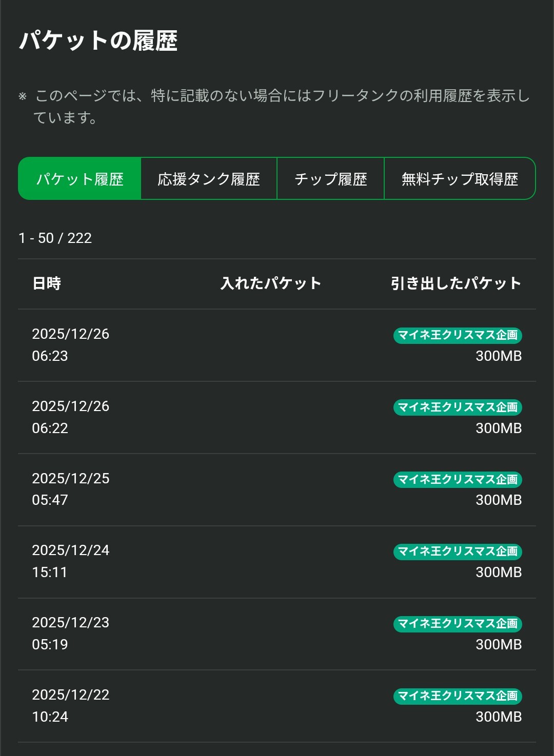
Task: Click the マイネ王クリスマス企画 badge for 06:22 entry
Action: (x=458, y=407)
